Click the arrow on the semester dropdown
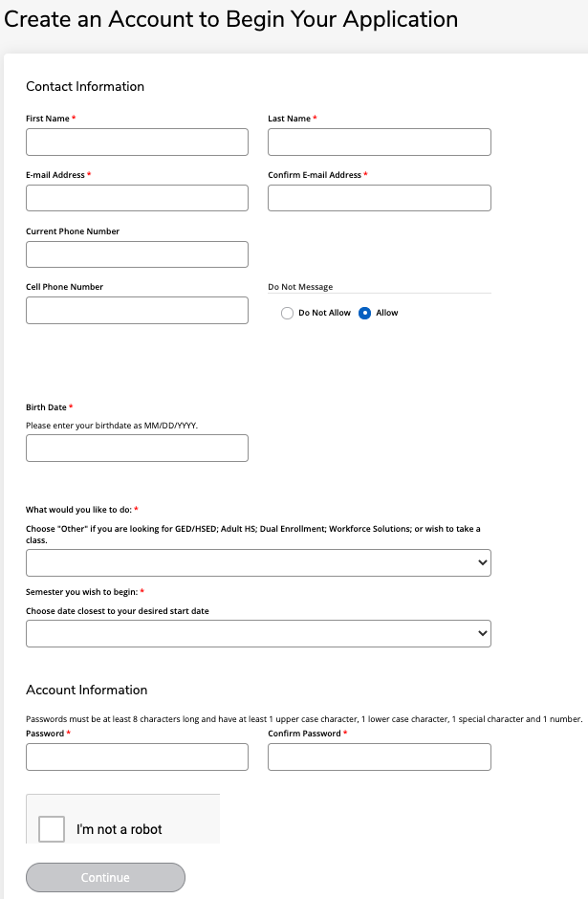Image resolution: width=588 pixels, height=899 pixels. [x=483, y=633]
